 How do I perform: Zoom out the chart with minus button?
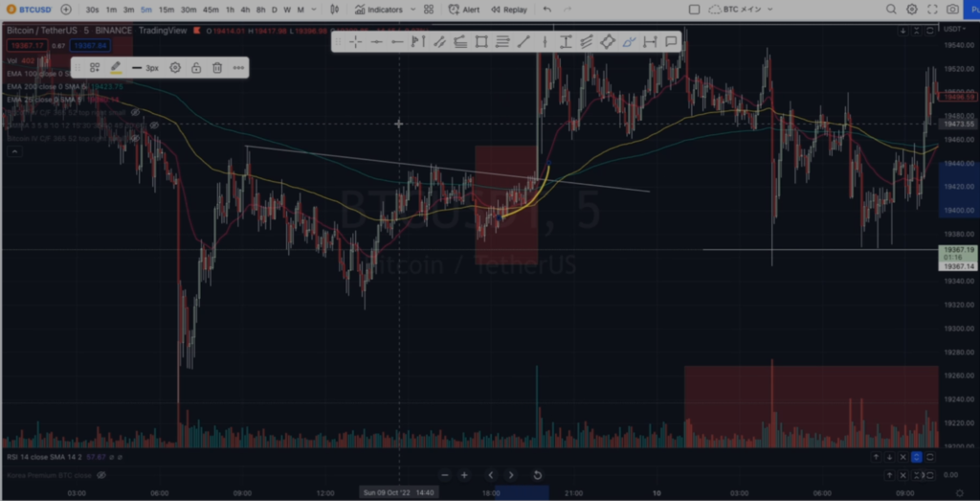[x=444, y=475]
